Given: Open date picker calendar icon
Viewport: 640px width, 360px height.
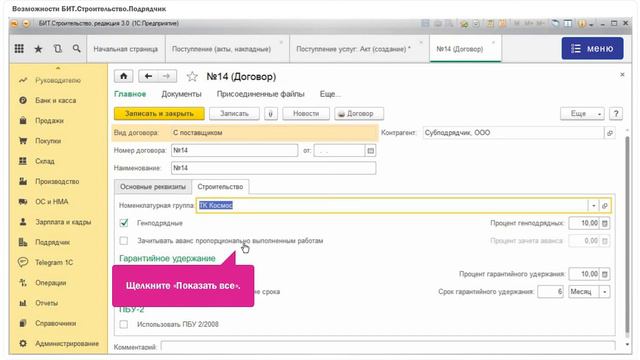Looking at the screenshot, I should (x=370, y=151).
